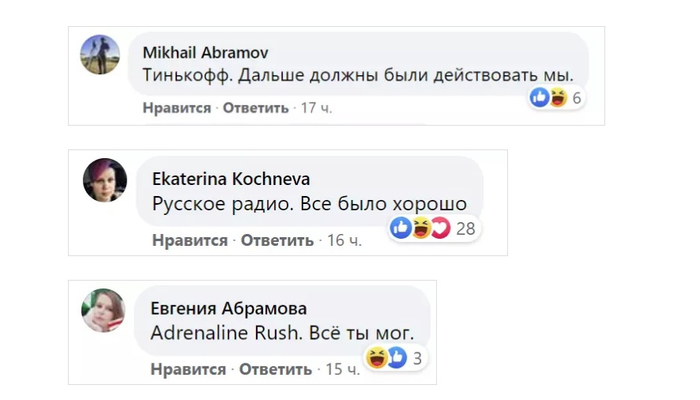Viewport: 700px width, 400px height.
Task: Open the 15 ч. timestamp link
Action: tap(343, 370)
